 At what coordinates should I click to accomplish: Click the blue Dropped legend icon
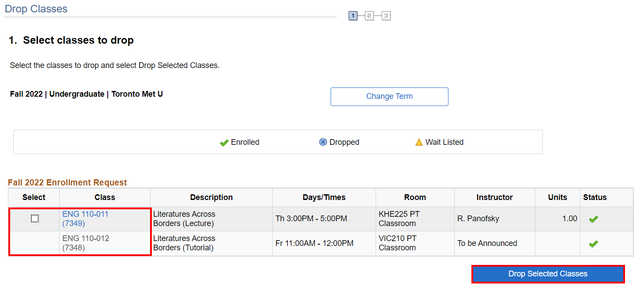pos(323,142)
